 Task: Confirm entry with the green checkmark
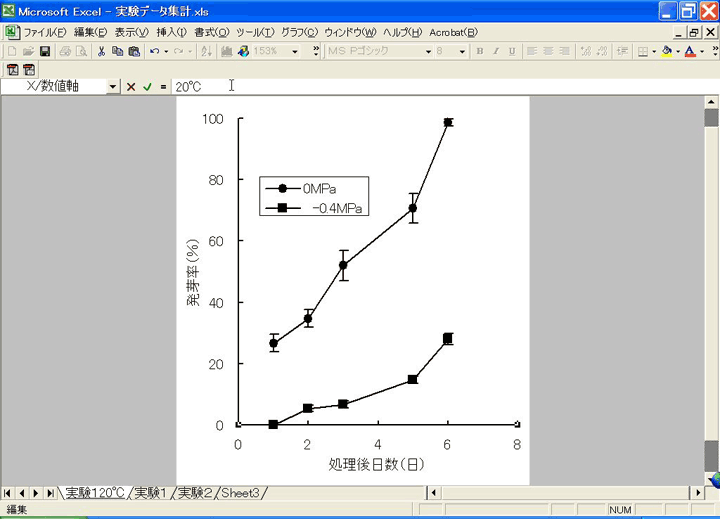147,87
